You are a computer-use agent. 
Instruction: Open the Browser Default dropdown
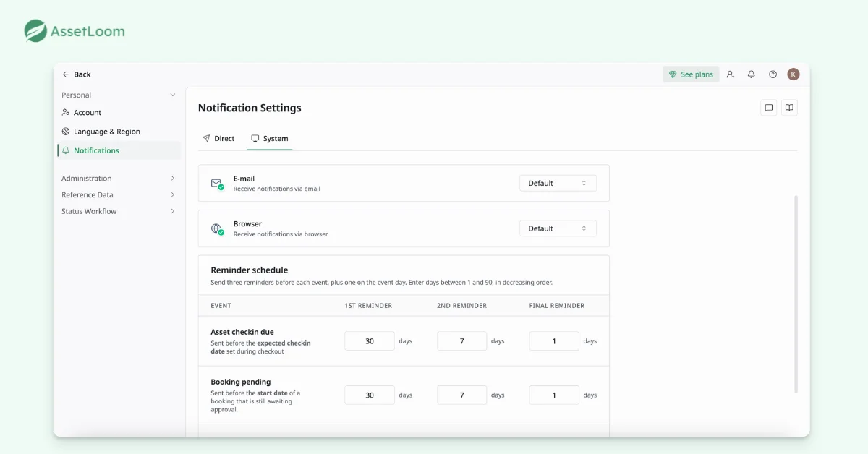pyautogui.click(x=558, y=228)
